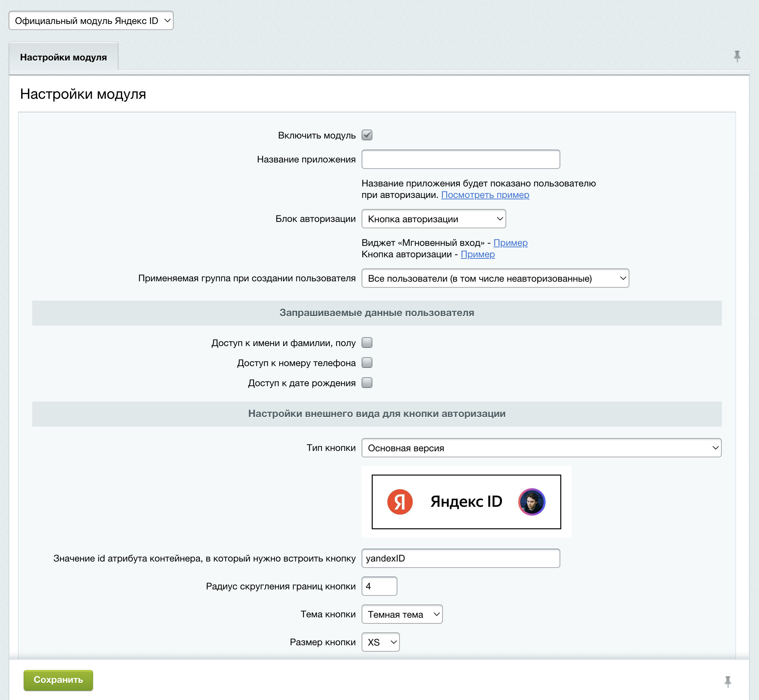Click the red Yandex logo in the button preview
This screenshot has height=700, width=759.
(x=400, y=502)
